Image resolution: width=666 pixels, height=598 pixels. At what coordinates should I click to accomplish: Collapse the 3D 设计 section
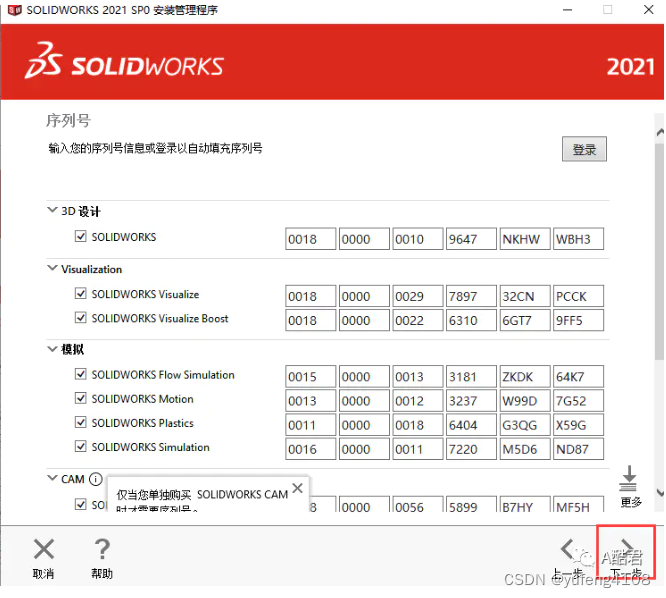click(x=52, y=210)
